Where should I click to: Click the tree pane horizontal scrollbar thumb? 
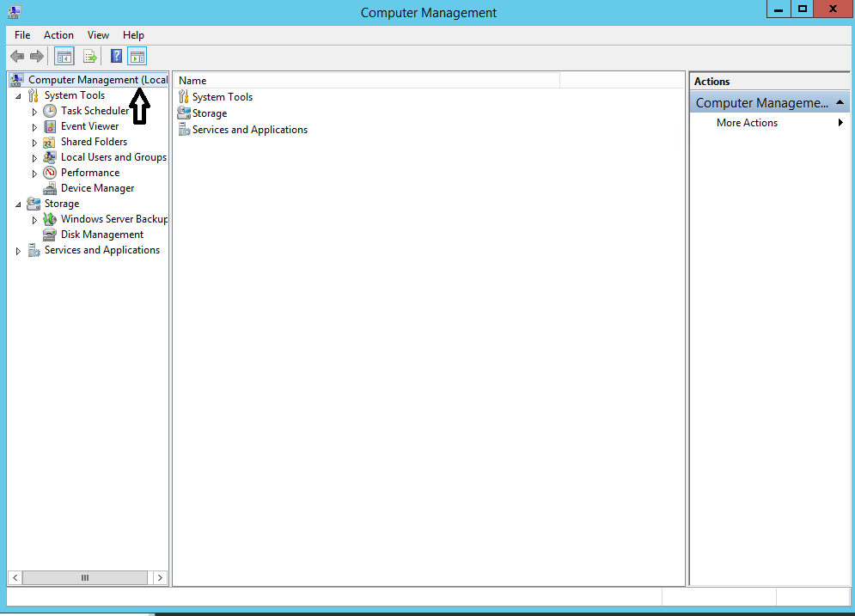[x=84, y=577]
